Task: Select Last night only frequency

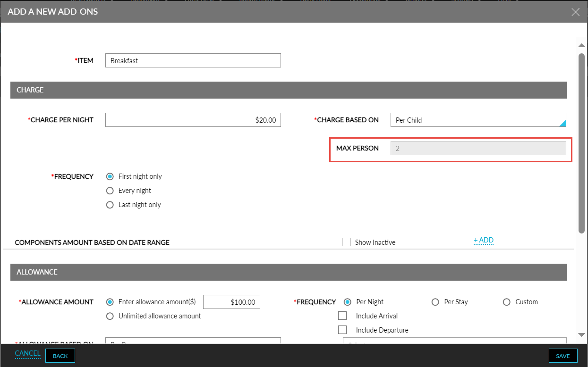Action: (x=110, y=204)
